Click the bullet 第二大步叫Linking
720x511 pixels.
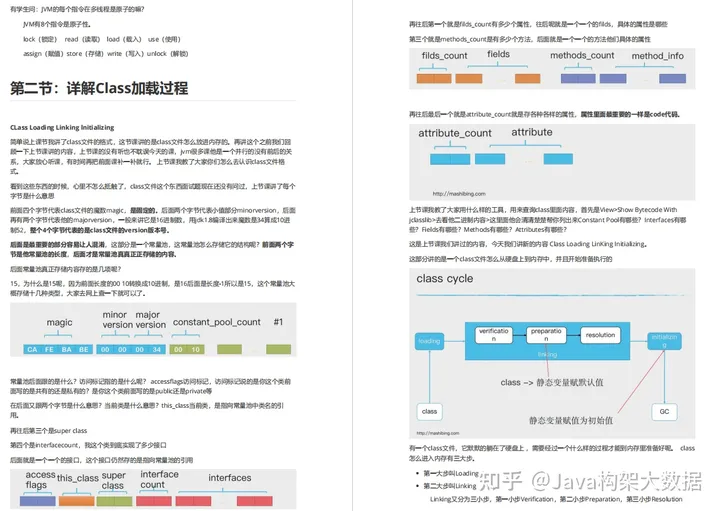click(450, 486)
